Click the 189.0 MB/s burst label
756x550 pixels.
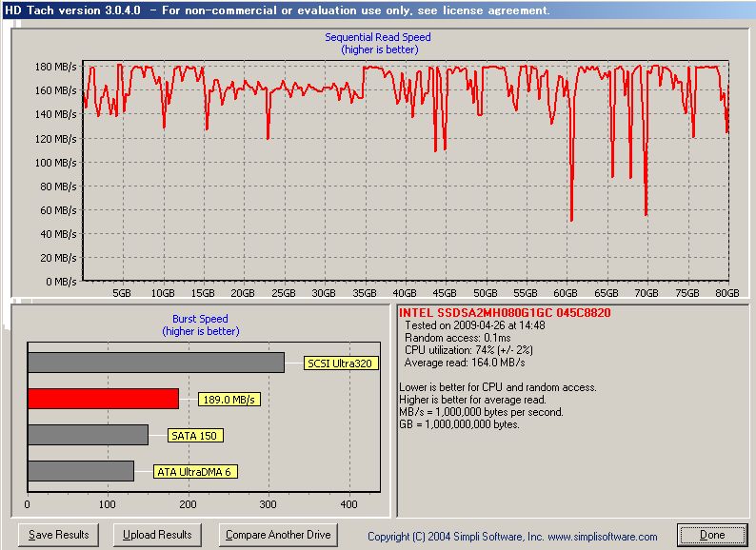click(229, 400)
